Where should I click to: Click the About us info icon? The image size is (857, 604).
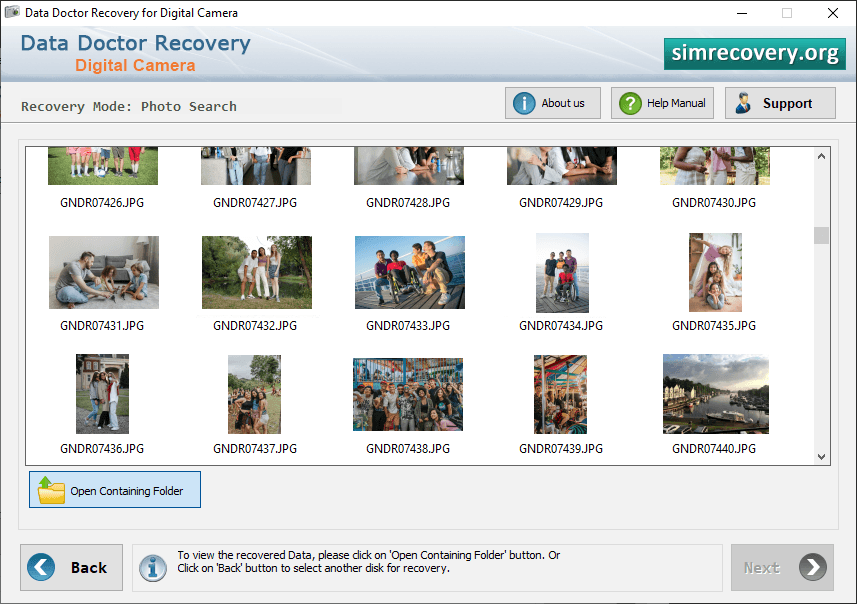pyautogui.click(x=524, y=103)
